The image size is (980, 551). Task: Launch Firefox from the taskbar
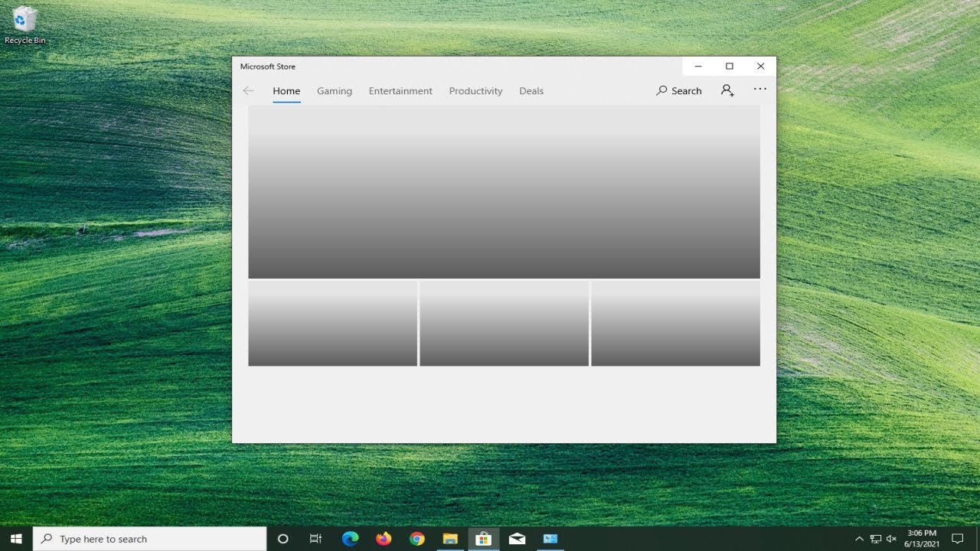[x=384, y=539]
